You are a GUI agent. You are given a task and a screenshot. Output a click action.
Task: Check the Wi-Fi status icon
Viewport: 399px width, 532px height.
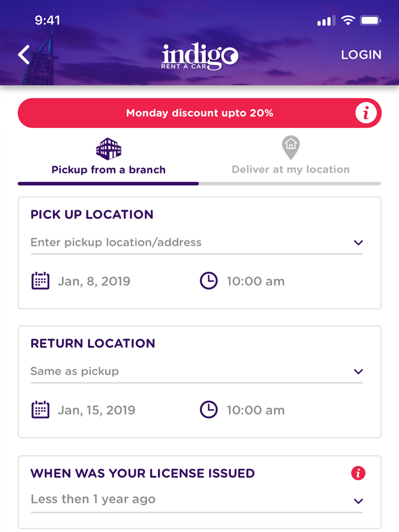click(x=348, y=21)
